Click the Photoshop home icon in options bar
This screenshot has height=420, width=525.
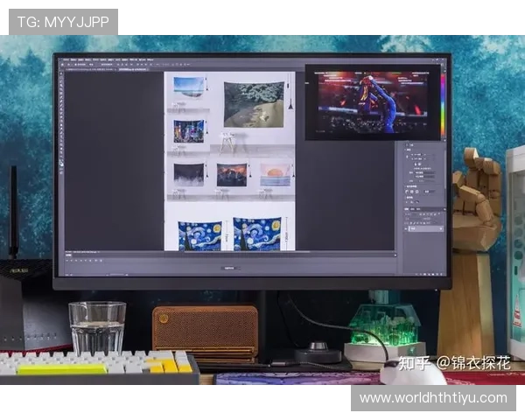pos(63,65)
